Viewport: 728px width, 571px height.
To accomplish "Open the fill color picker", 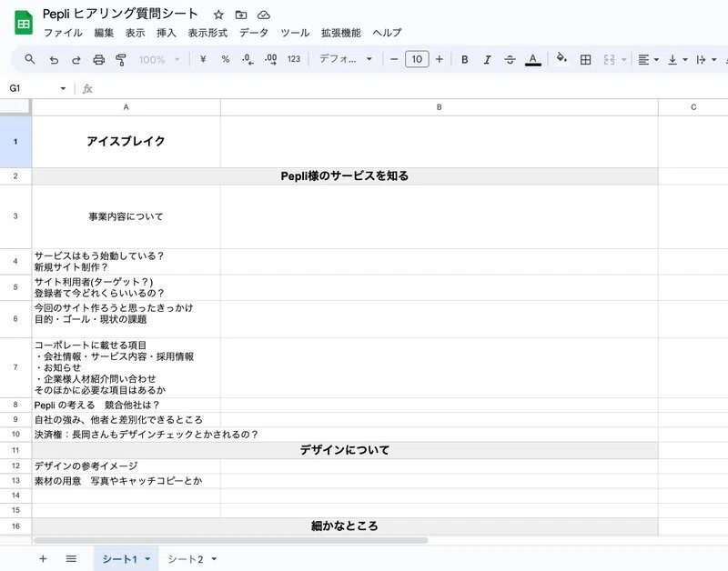I will tap(561, 58).
